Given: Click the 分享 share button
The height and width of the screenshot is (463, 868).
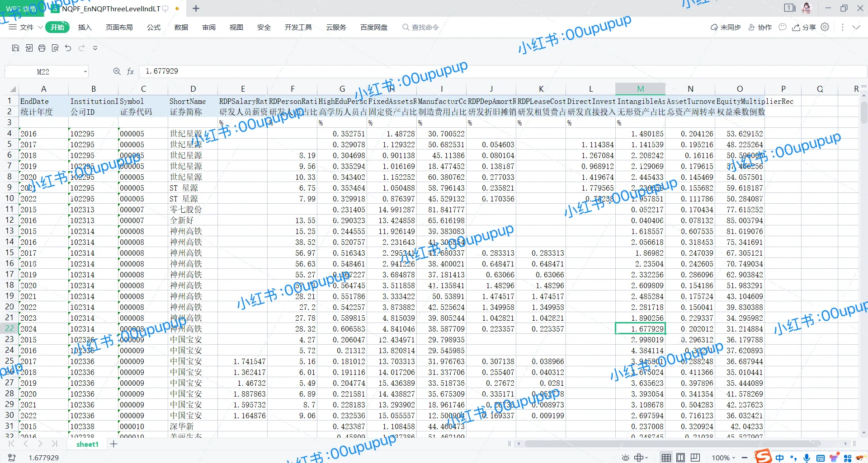Looking at the screenshot, I should click(x=804, y=27).
